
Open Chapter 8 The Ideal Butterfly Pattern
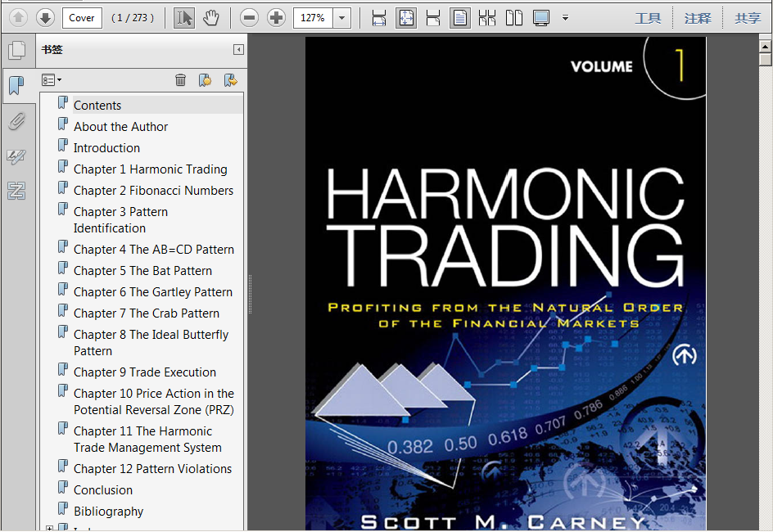pyautogui.click(x=151, y=342)
